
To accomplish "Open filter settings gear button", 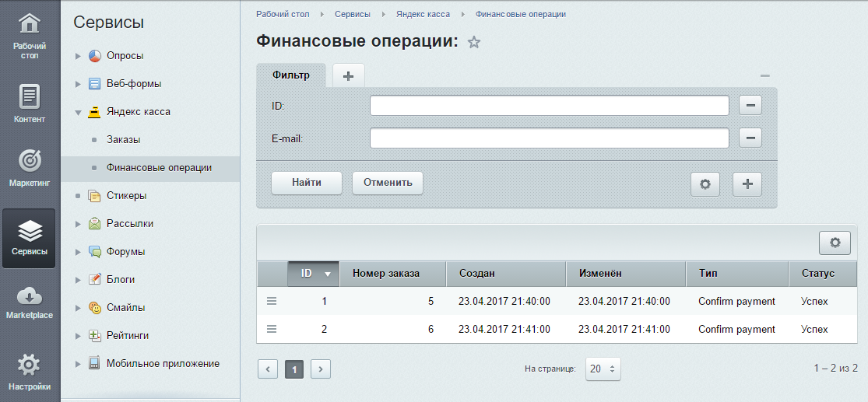I will [705, 184].
